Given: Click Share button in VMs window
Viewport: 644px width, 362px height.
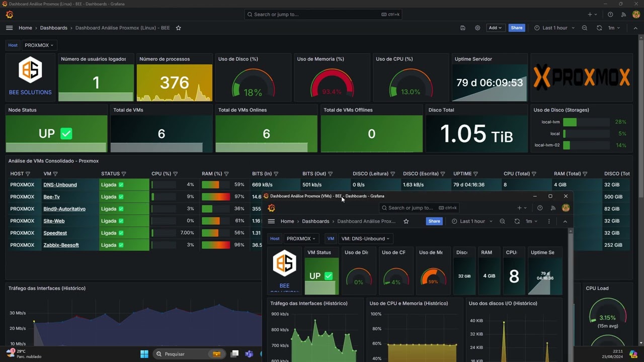Looking at the screenshot, I should [434, 221].
